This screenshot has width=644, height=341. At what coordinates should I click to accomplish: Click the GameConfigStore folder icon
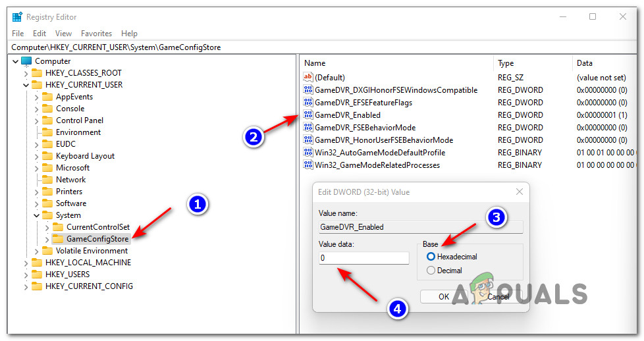coord(59,239)
